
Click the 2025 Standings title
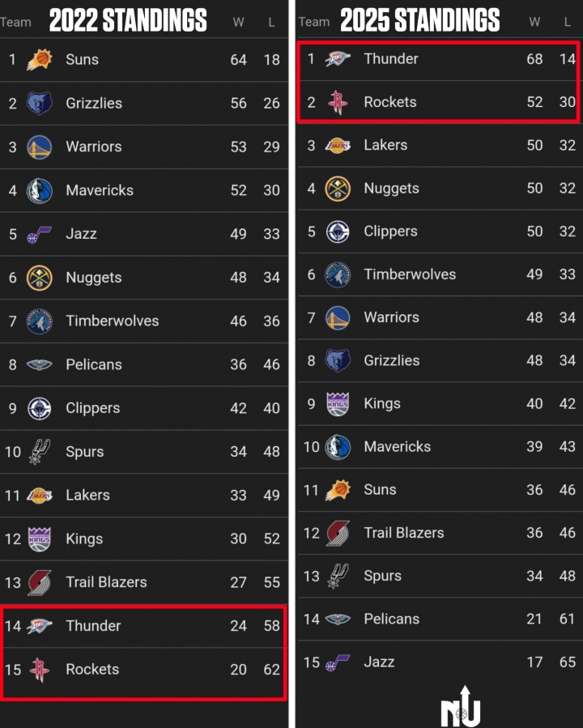pos(419,20)
